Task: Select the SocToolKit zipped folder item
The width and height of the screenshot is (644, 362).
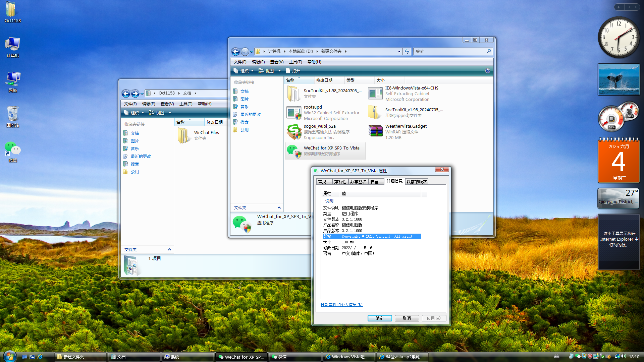Action: [406, 113]
